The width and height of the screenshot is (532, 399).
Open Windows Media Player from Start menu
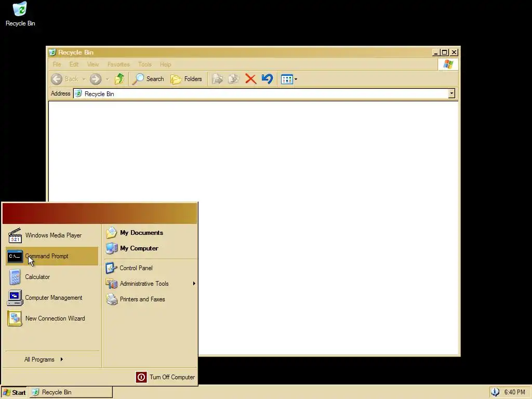pyautogui.click(x=52, y=235)
